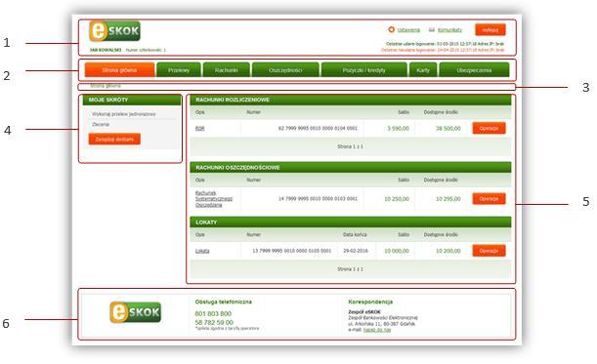This screenshot has width=597, height=364.
Task: Click the orange Wyloguj logout button
Action: click(x=490, y=29)
